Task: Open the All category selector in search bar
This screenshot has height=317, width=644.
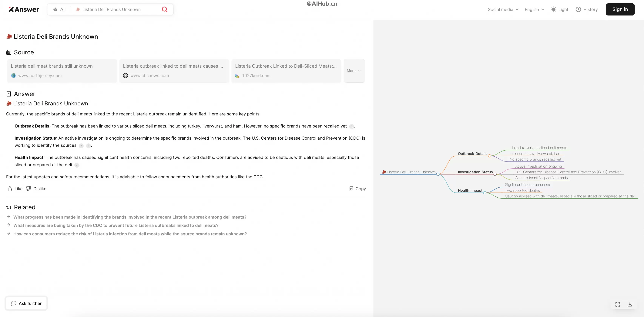Action: tap(59, 9)
